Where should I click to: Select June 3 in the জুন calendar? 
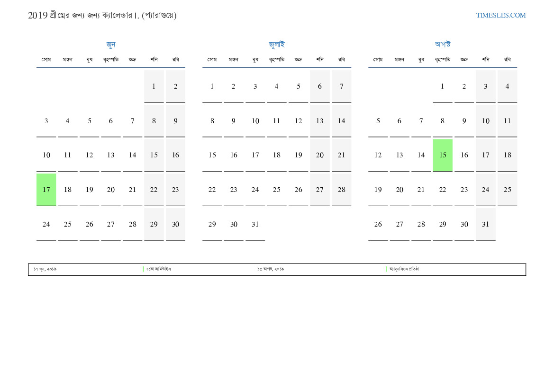point(46,121)
